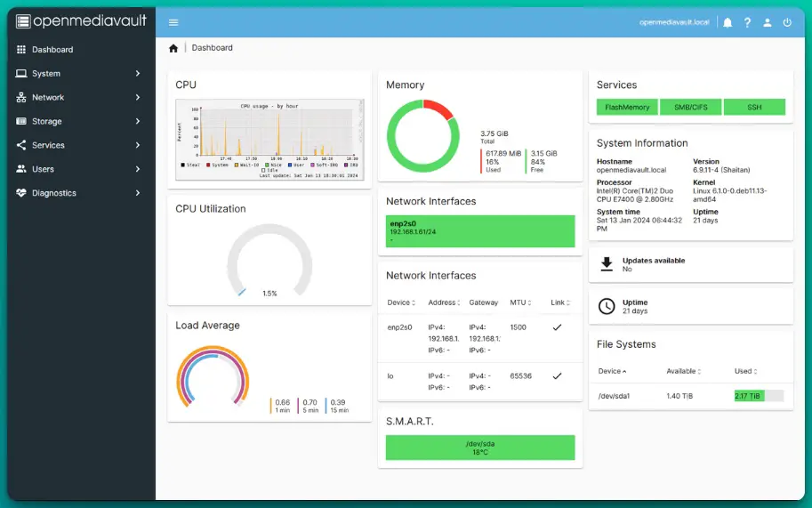This screenshot has width=812, height=508.
Task: Click the lo device row name
Action: pyautogui.click(x=390, y=376)
